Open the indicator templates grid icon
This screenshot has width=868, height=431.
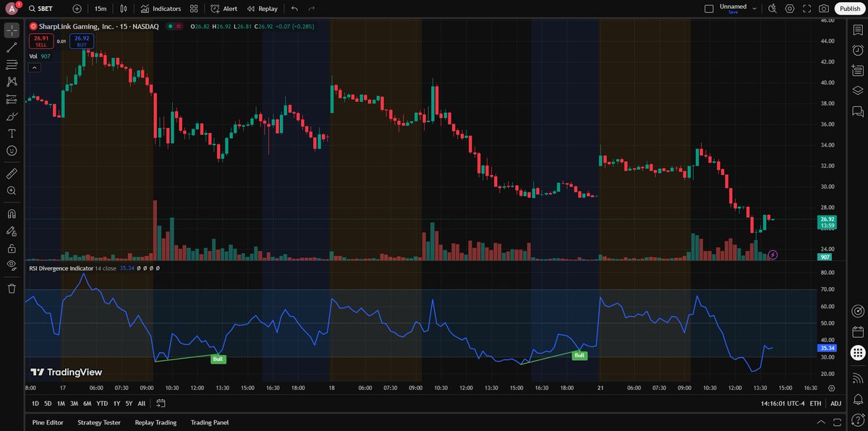pyautogui.click(x=194, y=9)
